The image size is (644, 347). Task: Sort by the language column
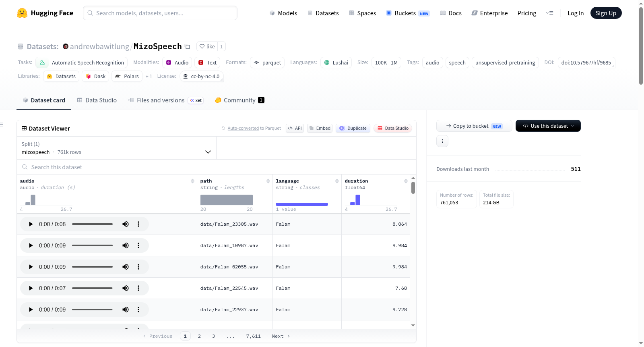click(337, 181)
